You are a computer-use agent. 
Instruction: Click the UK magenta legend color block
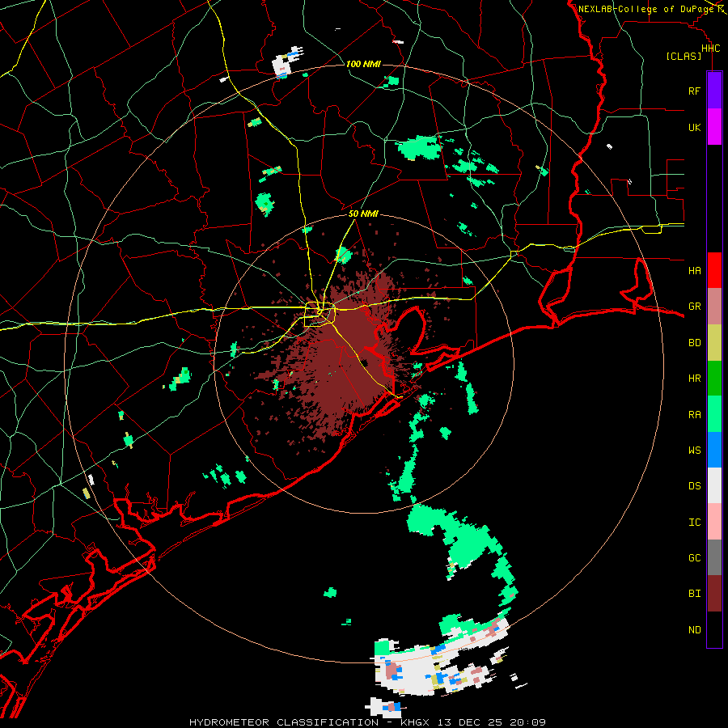click(714, 127)
